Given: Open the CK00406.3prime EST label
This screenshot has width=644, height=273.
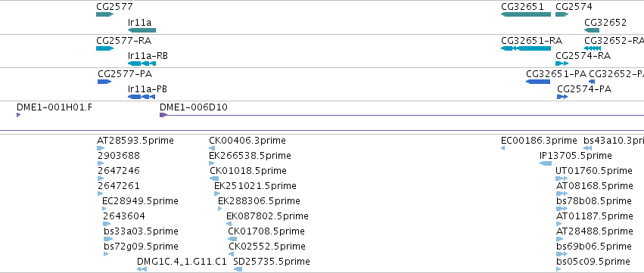Looking at the screenshot, I should 247,141.
